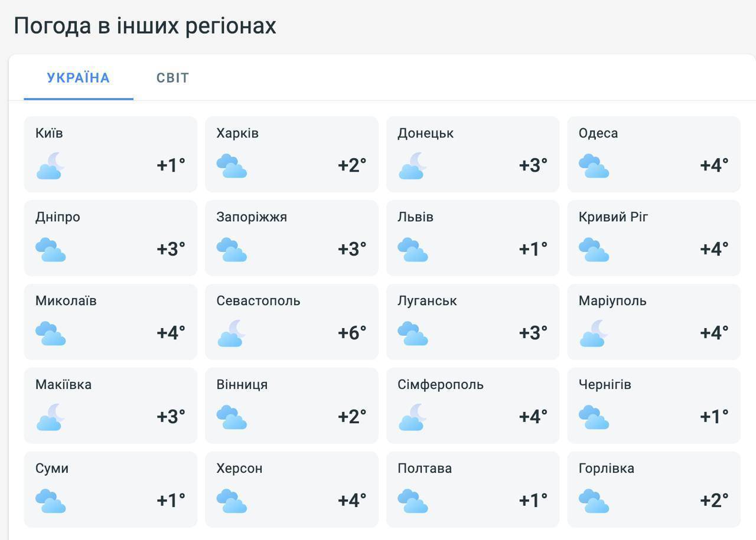Click the night cloud icon for Маріуполь
Image resolution: width=756 pixels, height=540 pixels.
[x=594, y=333]
